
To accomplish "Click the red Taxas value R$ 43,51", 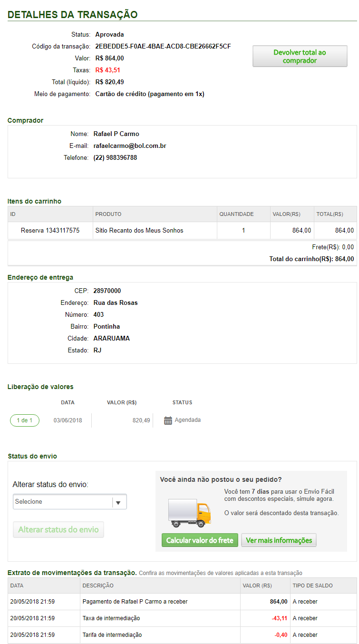I will [x=107, y=70].
